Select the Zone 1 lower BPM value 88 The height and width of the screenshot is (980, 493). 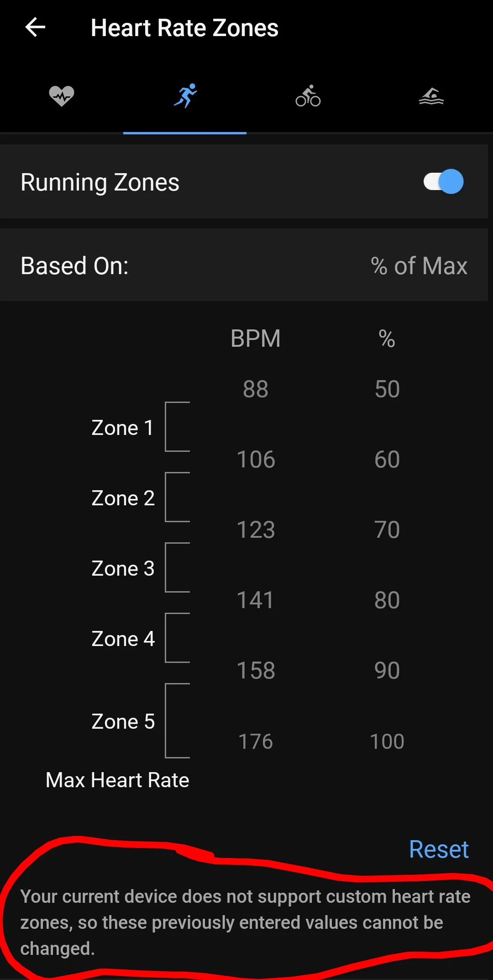click(x=256, y=389)
